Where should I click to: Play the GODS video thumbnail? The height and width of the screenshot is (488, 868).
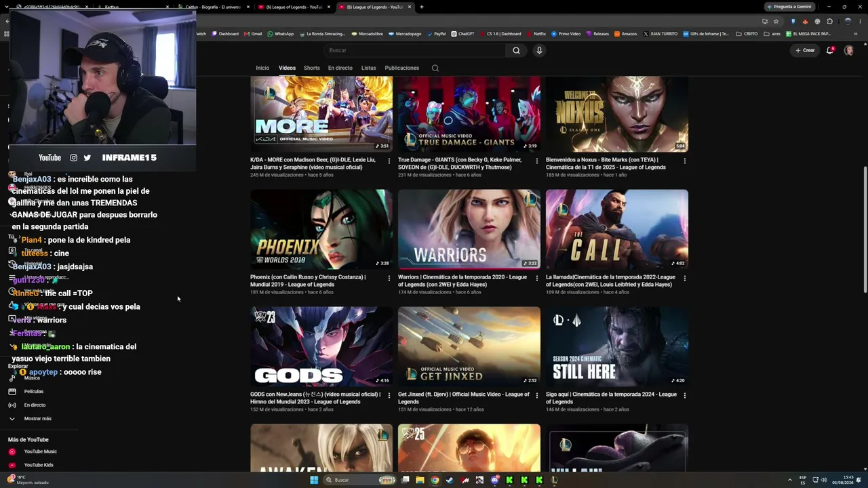coord(321,346)
